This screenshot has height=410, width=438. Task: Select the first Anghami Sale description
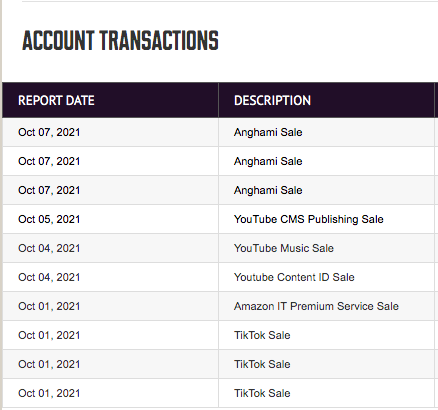268,132
